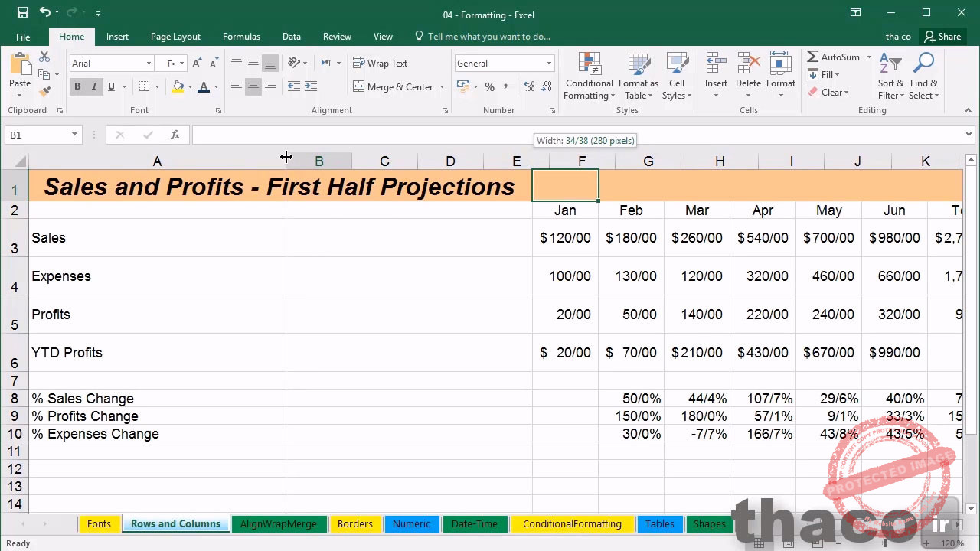Expand the font name dropdown
Screen dimensions: 980x551
[x=149, y=64]
